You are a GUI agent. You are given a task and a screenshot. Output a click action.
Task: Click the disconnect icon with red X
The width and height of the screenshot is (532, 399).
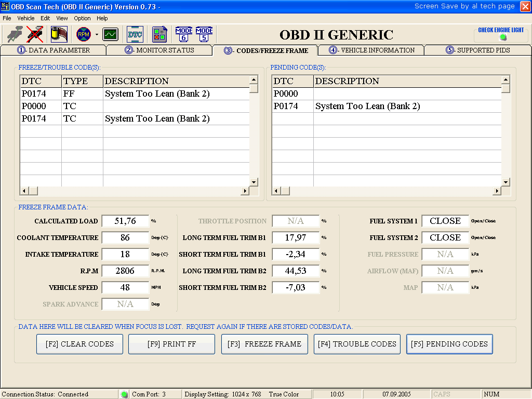tap(35, 34)
